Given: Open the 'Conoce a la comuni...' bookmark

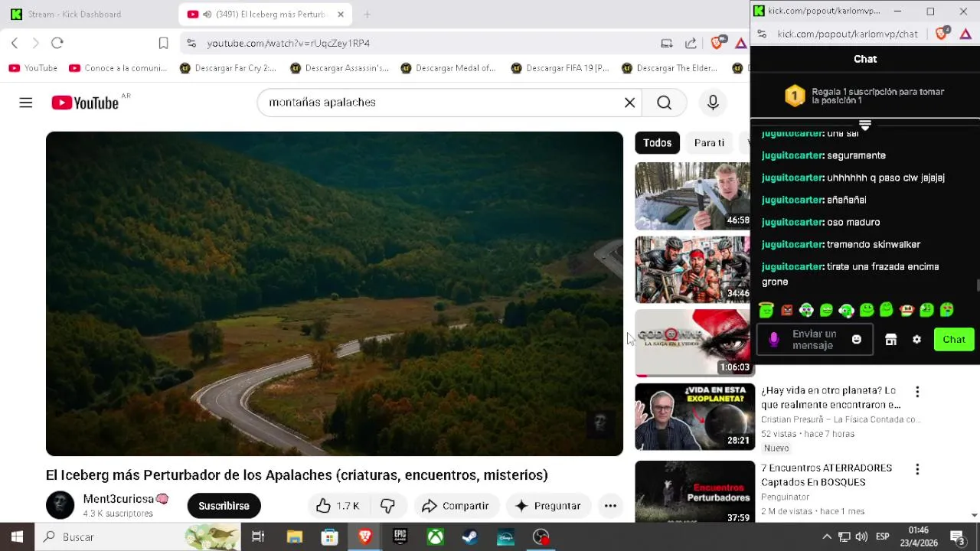Looking at the screenshot, I should click(118, 68).
